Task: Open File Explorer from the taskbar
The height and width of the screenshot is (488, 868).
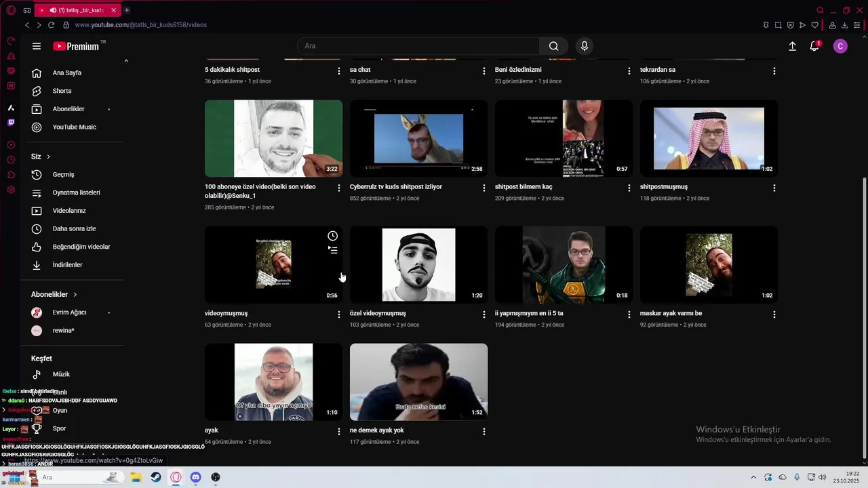Action: coord(136,477)
